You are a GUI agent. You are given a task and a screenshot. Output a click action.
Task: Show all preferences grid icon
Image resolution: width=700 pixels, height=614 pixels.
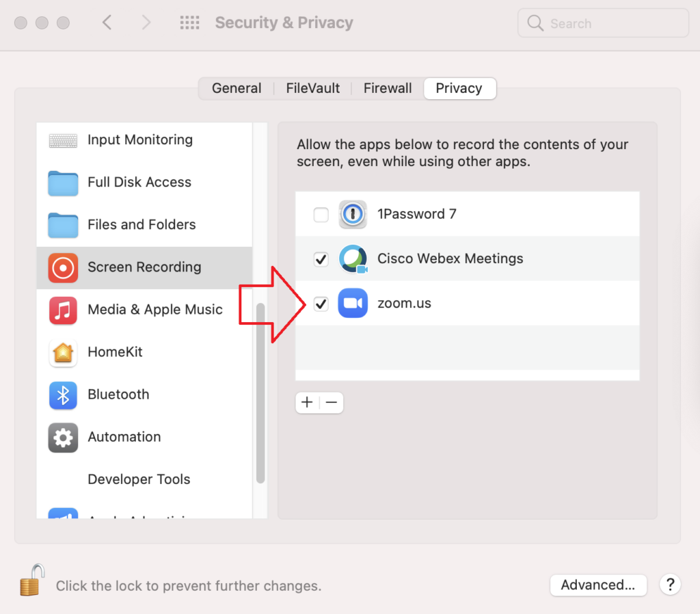pos(190,23)
